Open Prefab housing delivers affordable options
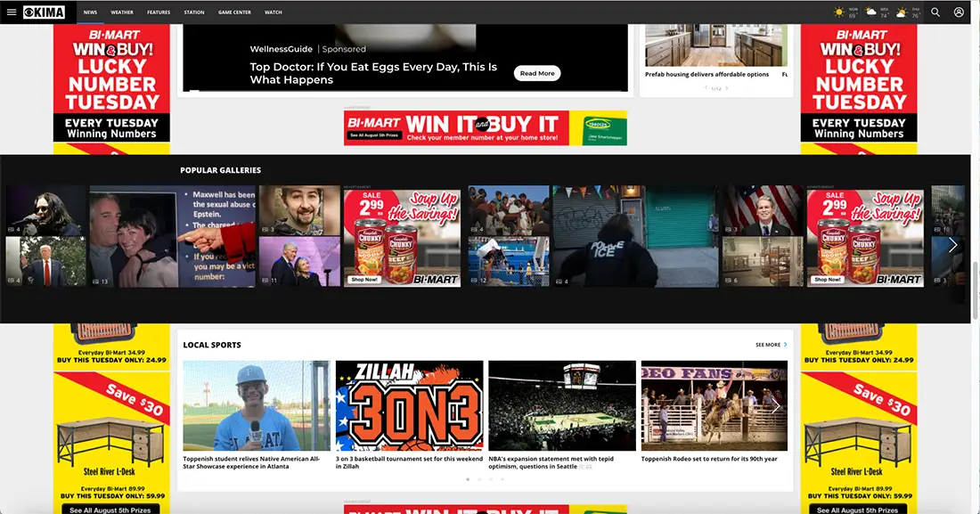This screenshot has height=514, width=980. pos(706,74)
